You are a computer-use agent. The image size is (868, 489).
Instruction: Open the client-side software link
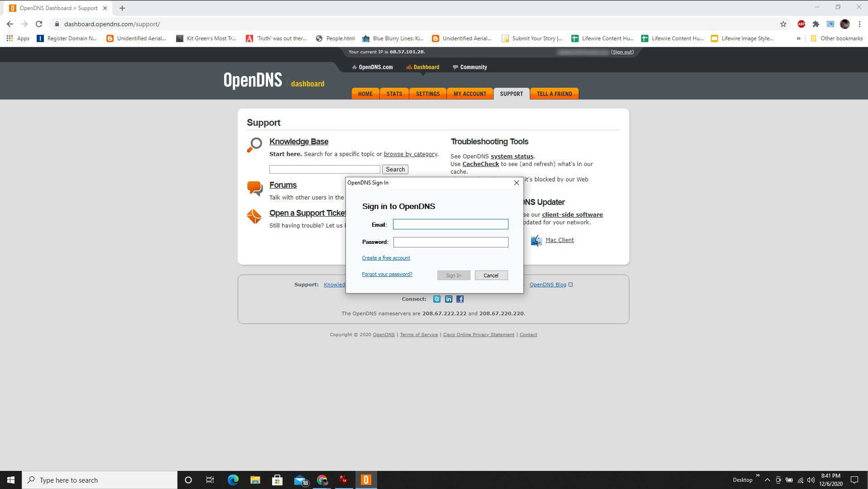pos(572,215)
